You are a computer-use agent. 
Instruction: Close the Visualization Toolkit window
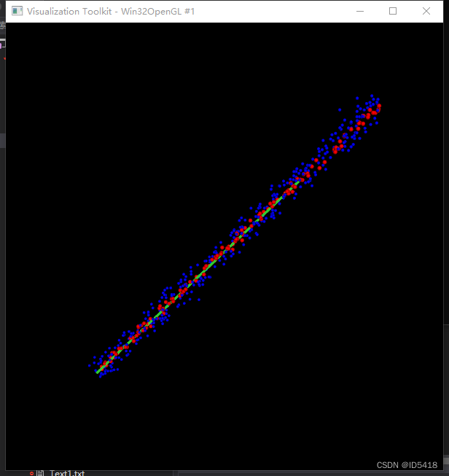point(426,11)
